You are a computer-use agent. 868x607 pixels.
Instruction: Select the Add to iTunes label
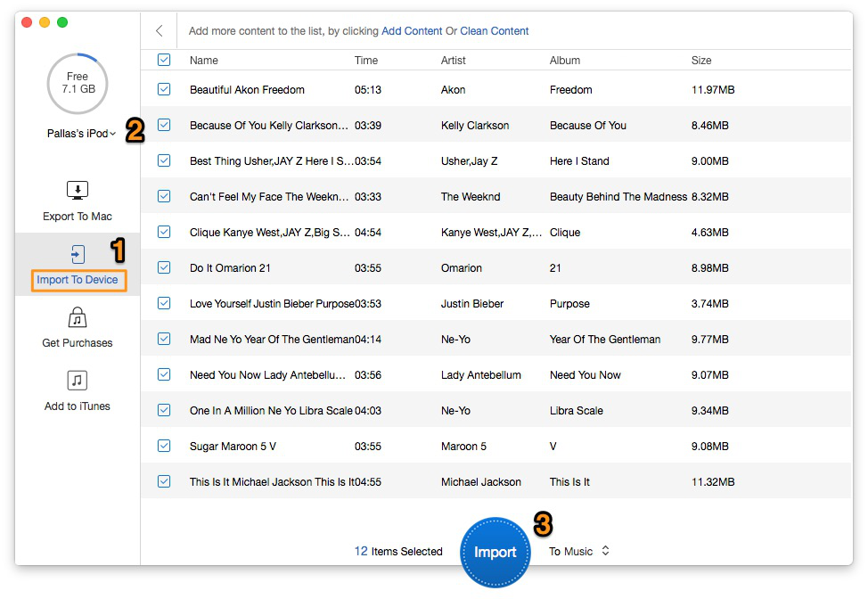(x=78, y=406)
